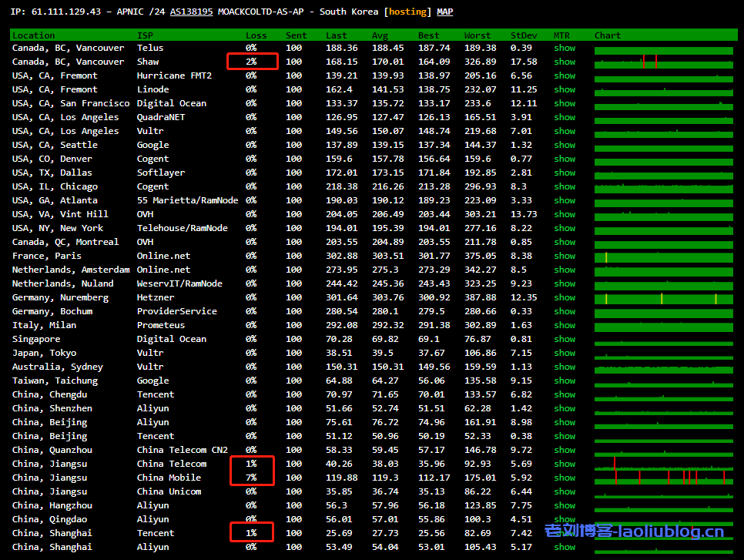
Task: Show MTR for Vancouver Shaw row
Action: point(565,62)
